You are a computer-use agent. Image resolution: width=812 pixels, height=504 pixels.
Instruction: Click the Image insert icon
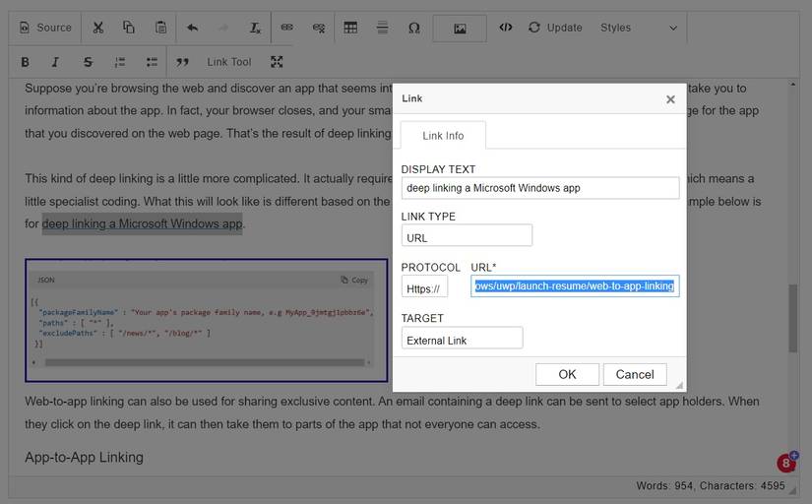tap(460, 28)
